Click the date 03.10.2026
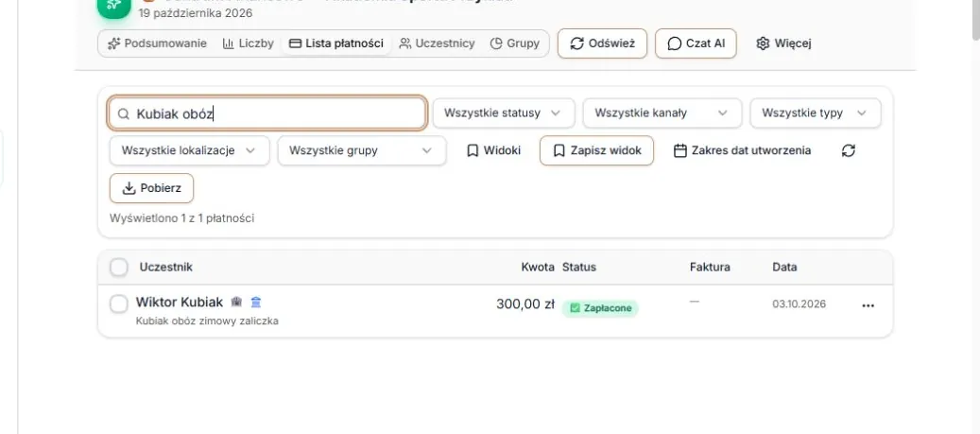The height and width of the screenshot is (434, 980). 799,304
